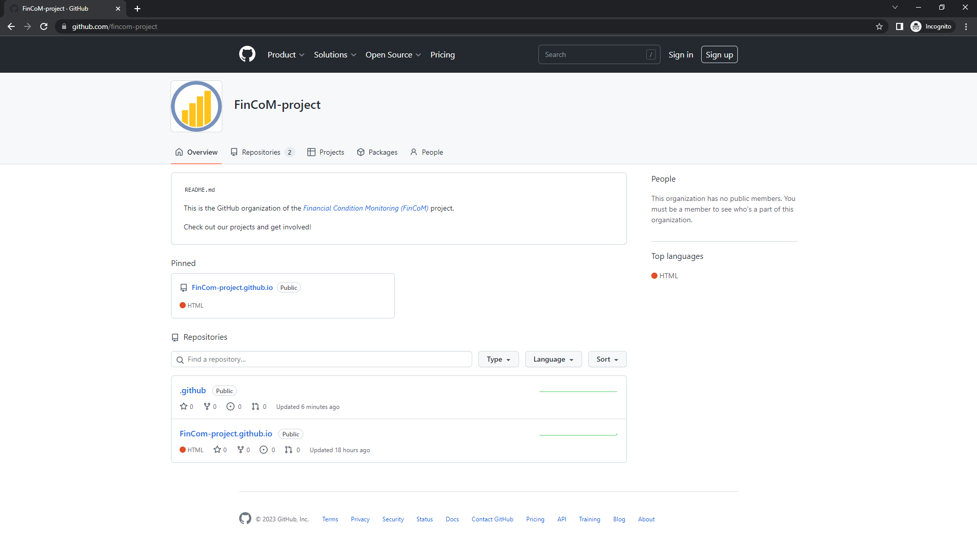Click pull requests count of FinCom-project.github.io repository
The height and width of the screenshot is (560, 977).
click(293, 450)
